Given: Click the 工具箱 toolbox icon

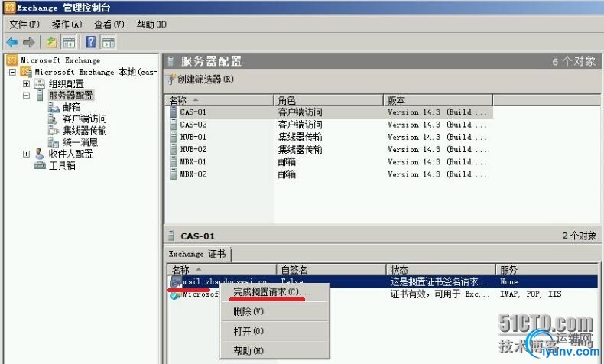Looking at the screenshot, I should (x=40, y=165).
